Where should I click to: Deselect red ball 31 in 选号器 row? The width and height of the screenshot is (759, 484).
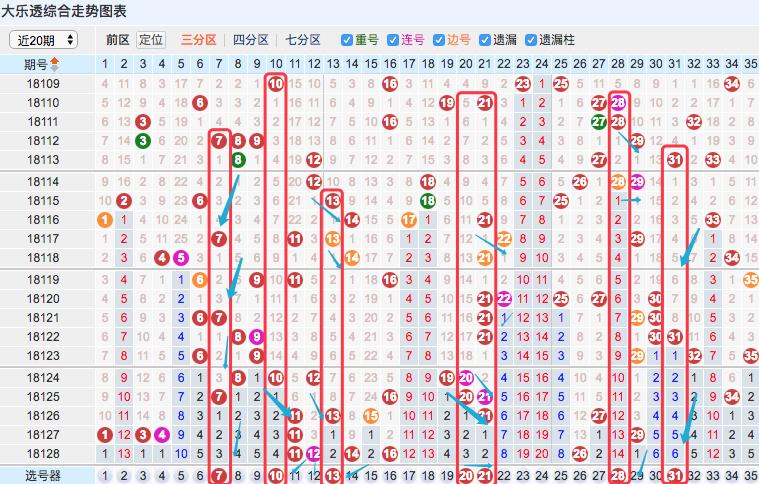point(675,476)
